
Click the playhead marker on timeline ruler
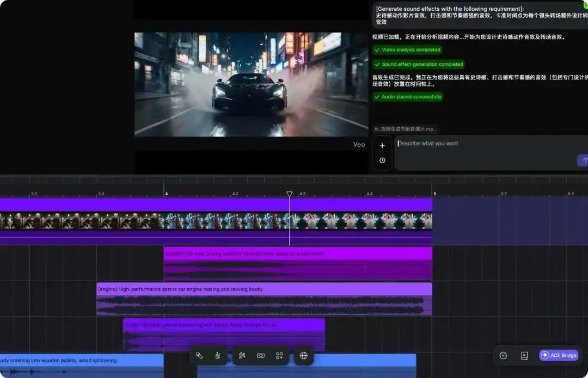[x=290, y=194]
